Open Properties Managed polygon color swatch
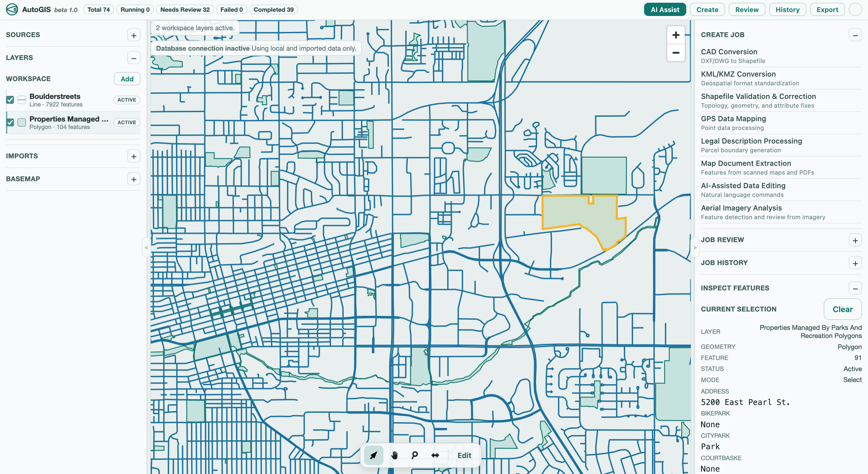The height and width of the screenshot is (474, 868). (x=22, y=122)
